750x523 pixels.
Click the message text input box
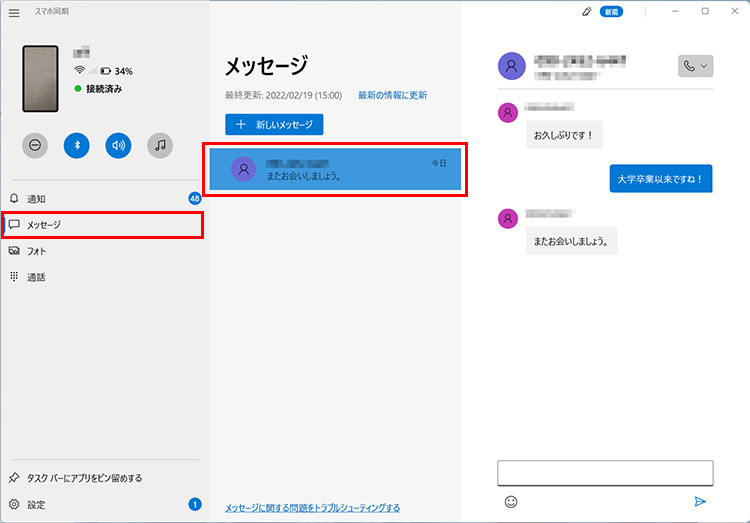click(605, 473)
